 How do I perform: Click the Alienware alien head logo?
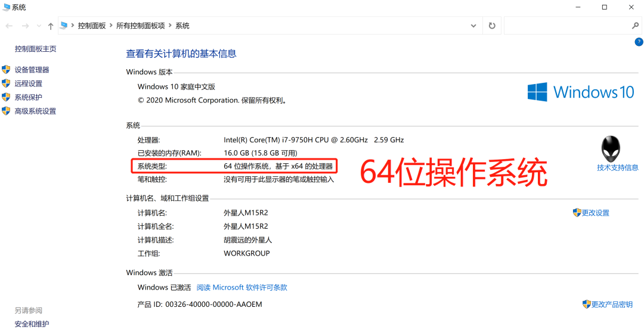click(x=611, y=148)
